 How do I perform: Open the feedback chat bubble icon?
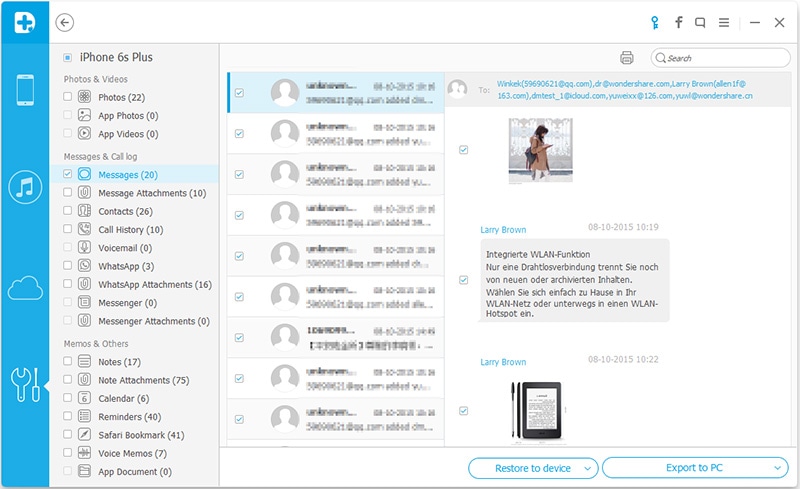[x=700, y=22]
